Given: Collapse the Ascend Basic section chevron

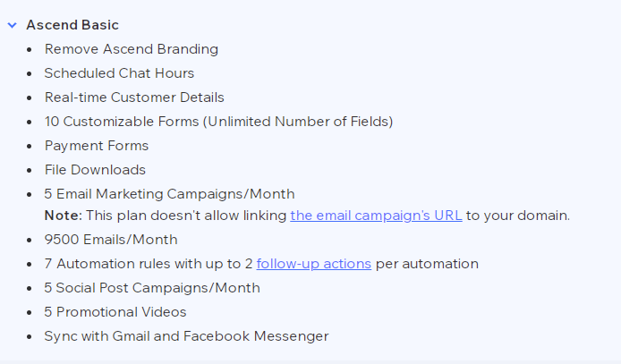Looking at the screenshot, I should [x=13, y=25].
